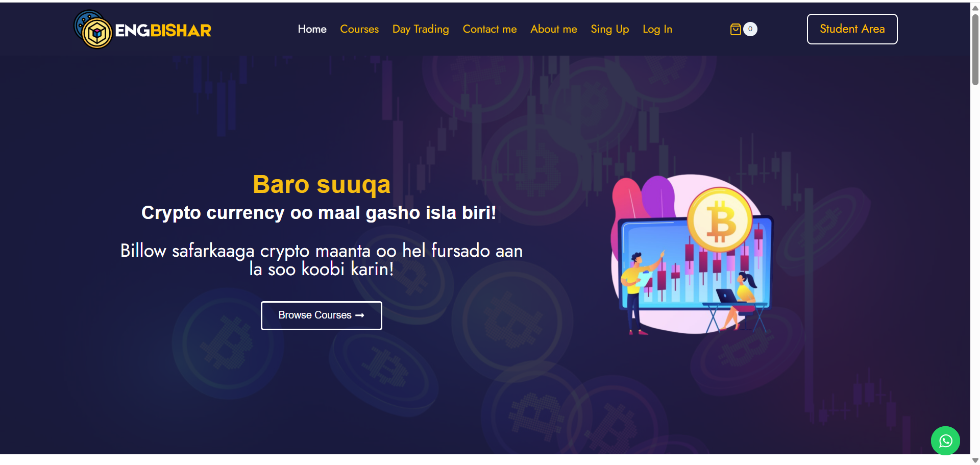The width and height of the screenshot is (980, 465).
Task: Open the Student Area button
Action: pos(852,29)
